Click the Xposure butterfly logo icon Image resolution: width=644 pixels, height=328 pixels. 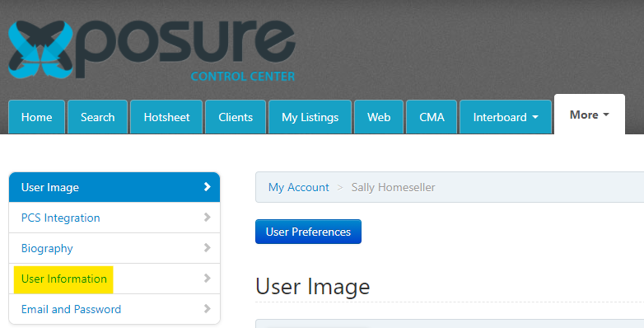point(40,49)
